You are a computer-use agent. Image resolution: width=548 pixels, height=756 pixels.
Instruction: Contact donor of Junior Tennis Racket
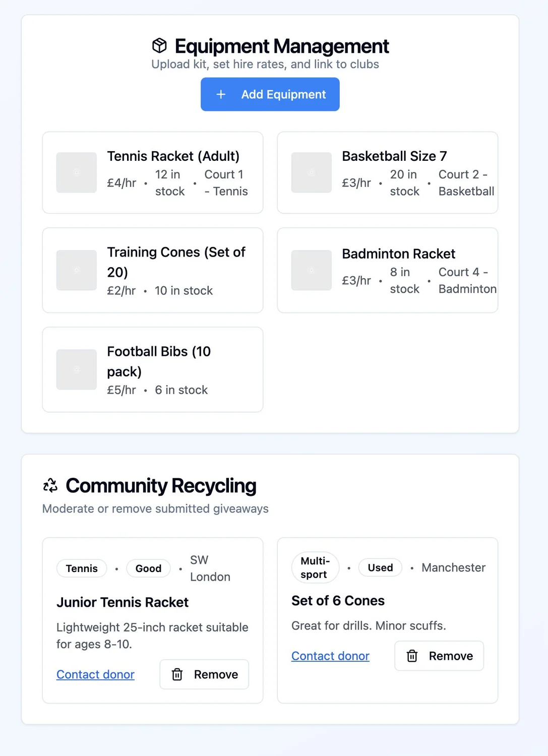point(95,674)
